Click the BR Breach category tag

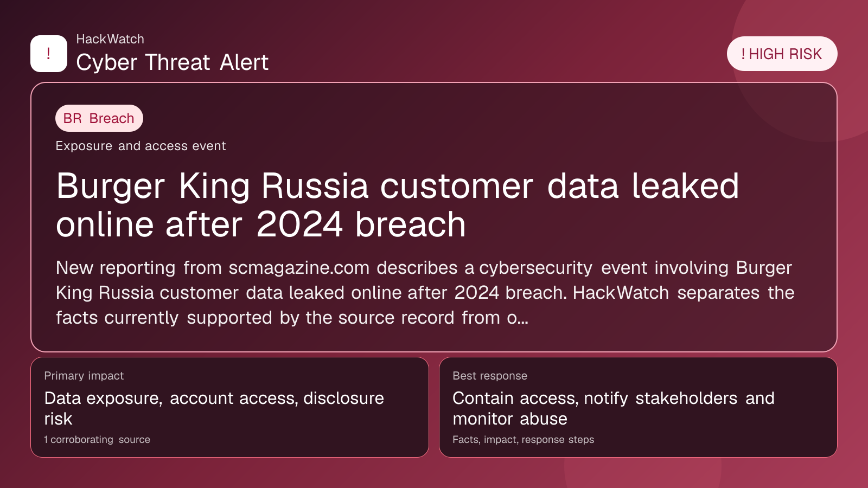pyautogui.click(x=99, y=118)
